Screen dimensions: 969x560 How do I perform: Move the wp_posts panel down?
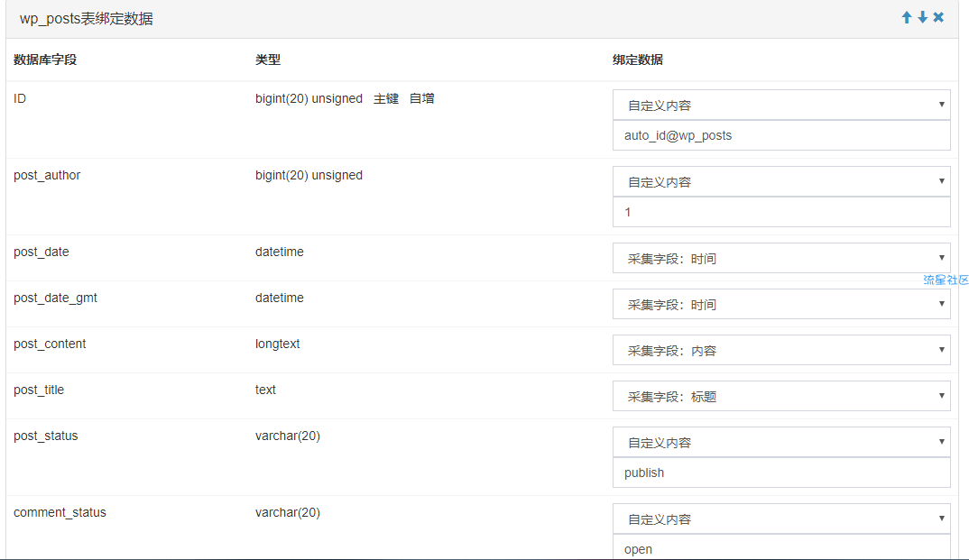pos(922,17)
